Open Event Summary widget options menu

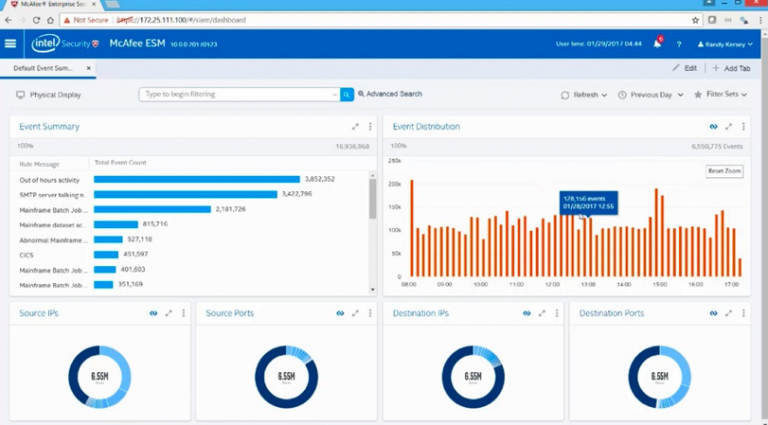[370, 127]
